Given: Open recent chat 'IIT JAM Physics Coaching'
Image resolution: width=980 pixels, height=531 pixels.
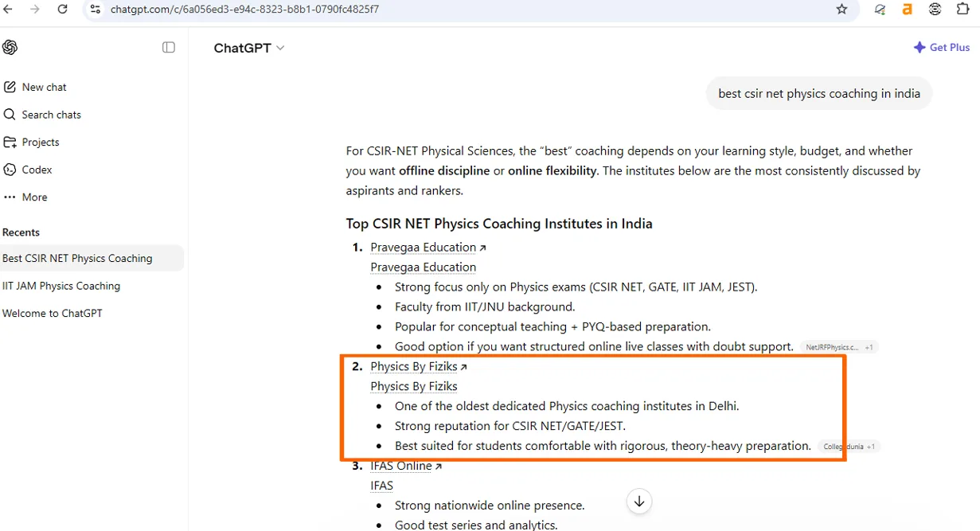Looking at the screenshot, I should coord(61,286).
